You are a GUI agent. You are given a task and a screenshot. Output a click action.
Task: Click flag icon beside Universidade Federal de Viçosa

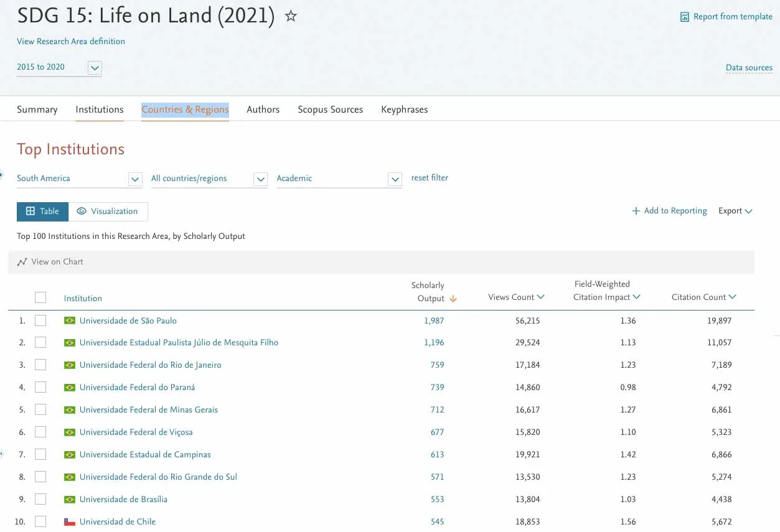(x=70, y=432)
